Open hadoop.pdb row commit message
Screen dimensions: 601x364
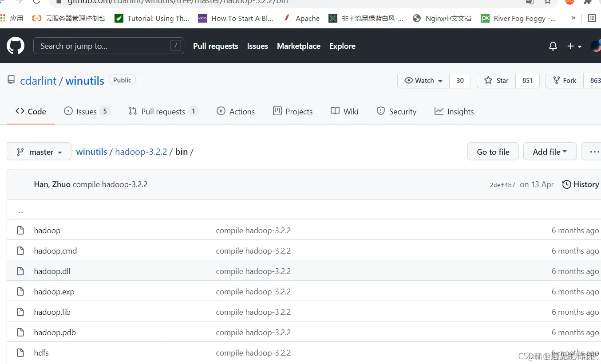pyautogui.click(x=253, y=333)
